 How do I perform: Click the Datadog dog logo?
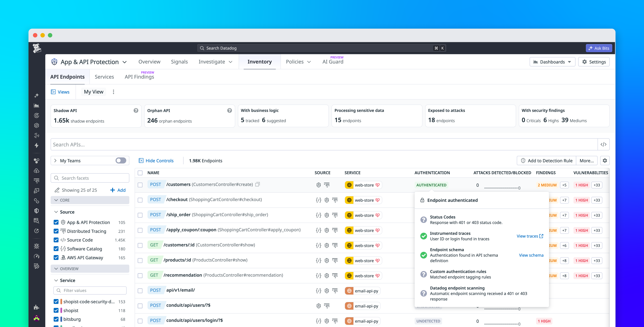pos(37,48)
